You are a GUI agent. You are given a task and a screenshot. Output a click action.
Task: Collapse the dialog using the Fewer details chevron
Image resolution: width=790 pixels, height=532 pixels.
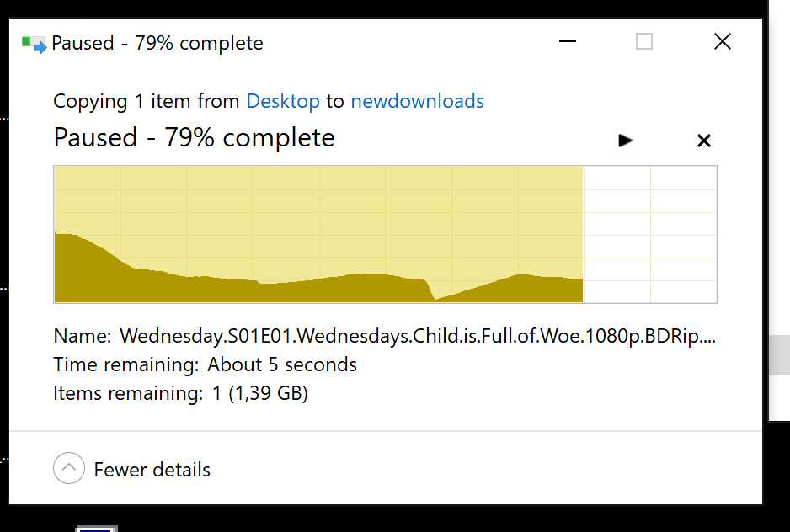(x=69, y=468)
